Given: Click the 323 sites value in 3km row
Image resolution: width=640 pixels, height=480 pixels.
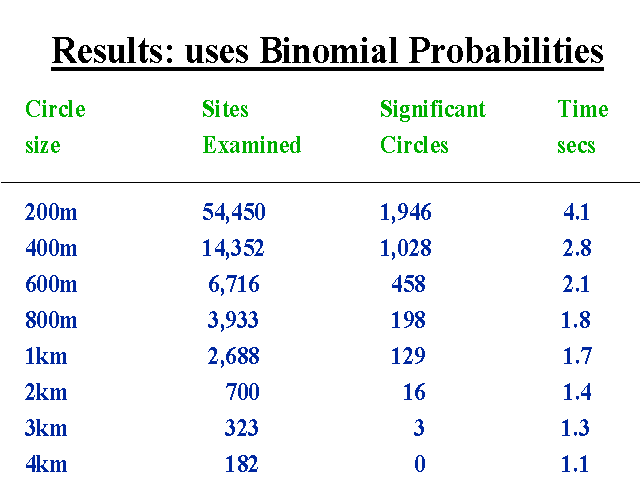Looking at the screenshot, I should click(x=242, y=428).
